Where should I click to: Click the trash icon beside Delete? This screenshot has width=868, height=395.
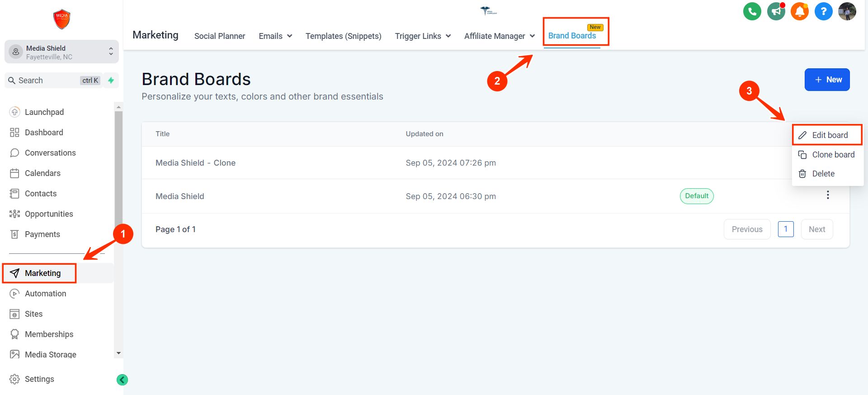(802, 174)
